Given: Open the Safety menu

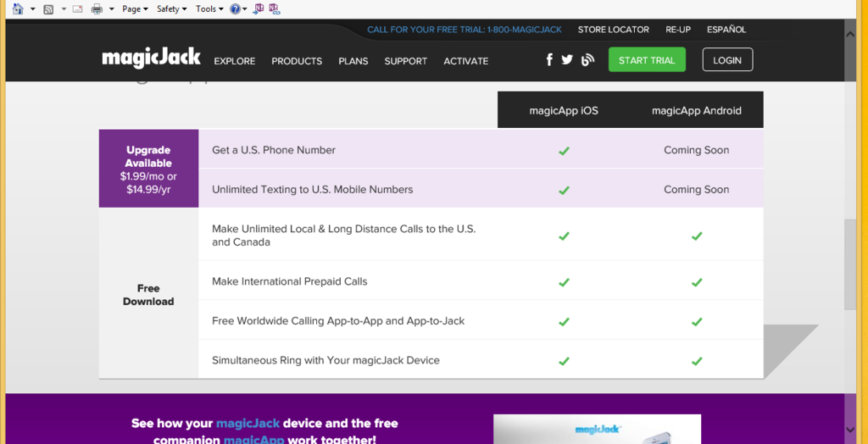Looking at the screenshot, I should point(171,8).
